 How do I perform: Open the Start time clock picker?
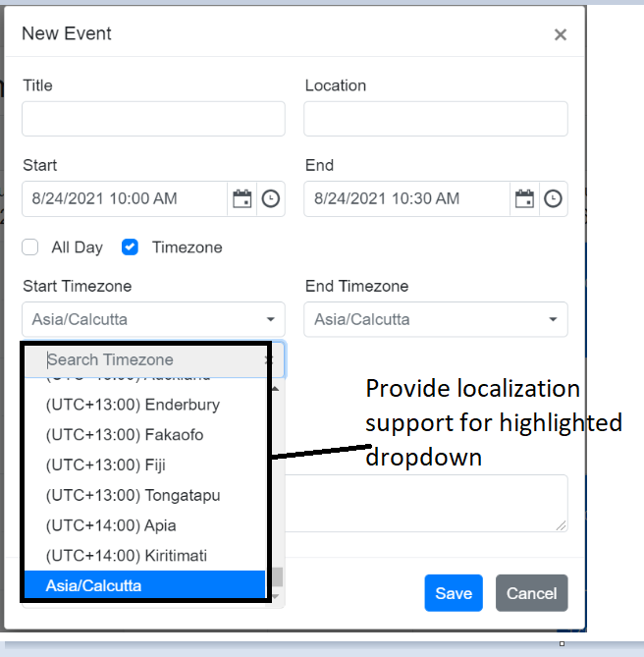coord(270,199)
